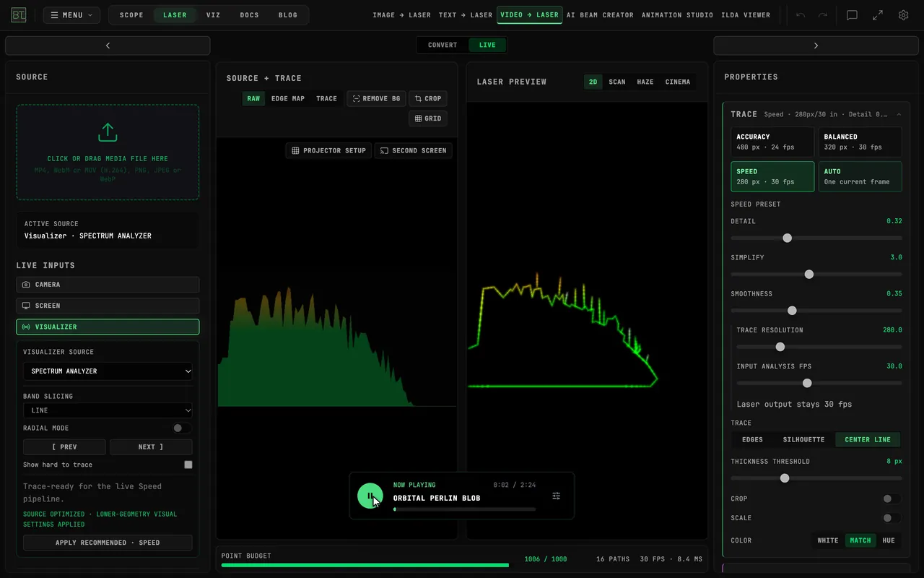Click Apply Recommended · Speed button

(x=108, y=543)
